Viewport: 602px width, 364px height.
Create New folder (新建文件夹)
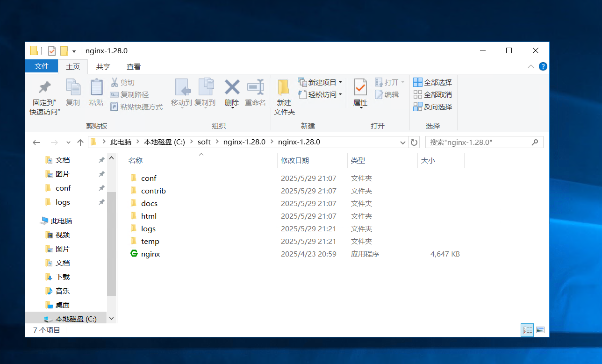click(x=284, y=97)
